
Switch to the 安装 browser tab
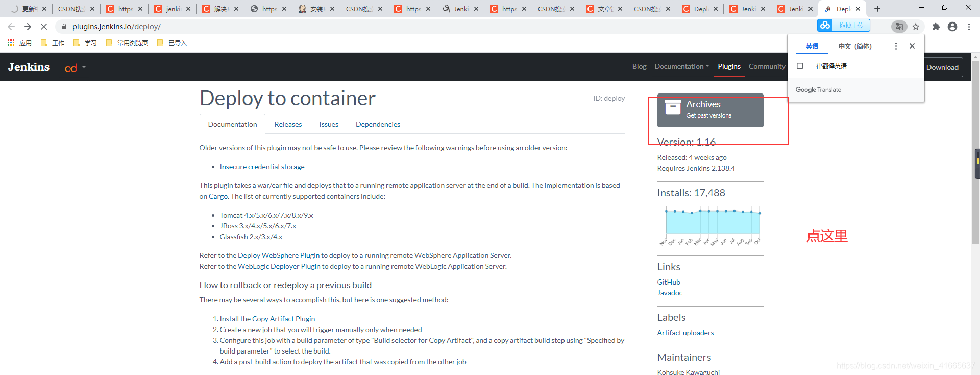click(317, 9)
